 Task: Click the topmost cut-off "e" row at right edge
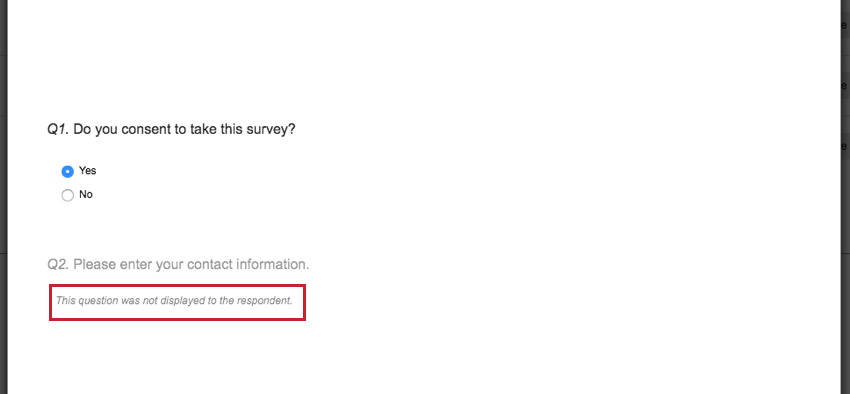click(x=846, y=25)
